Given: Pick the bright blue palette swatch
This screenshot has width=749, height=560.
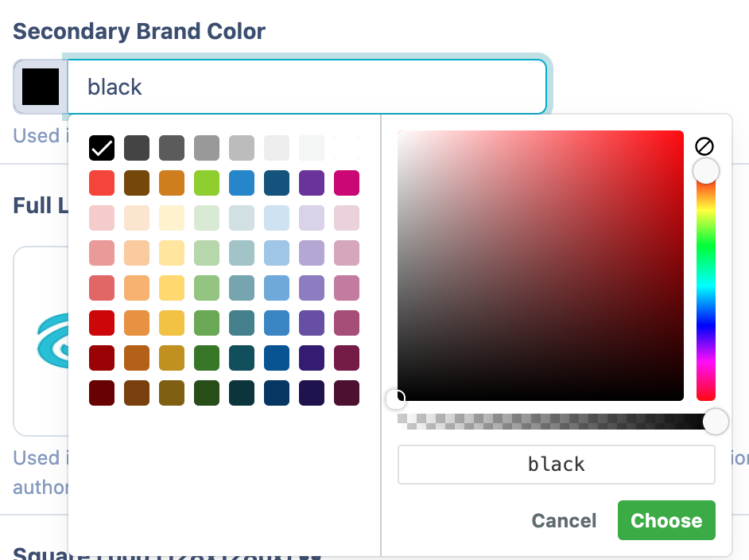Looking at the screenshot, I should [242, 183].
